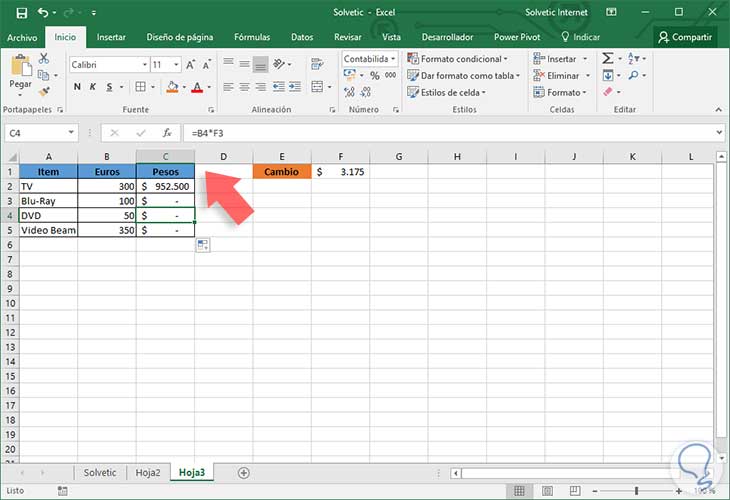Switch to the Datos tab
This screenshot has width=730, height=500.
point(302,37)
